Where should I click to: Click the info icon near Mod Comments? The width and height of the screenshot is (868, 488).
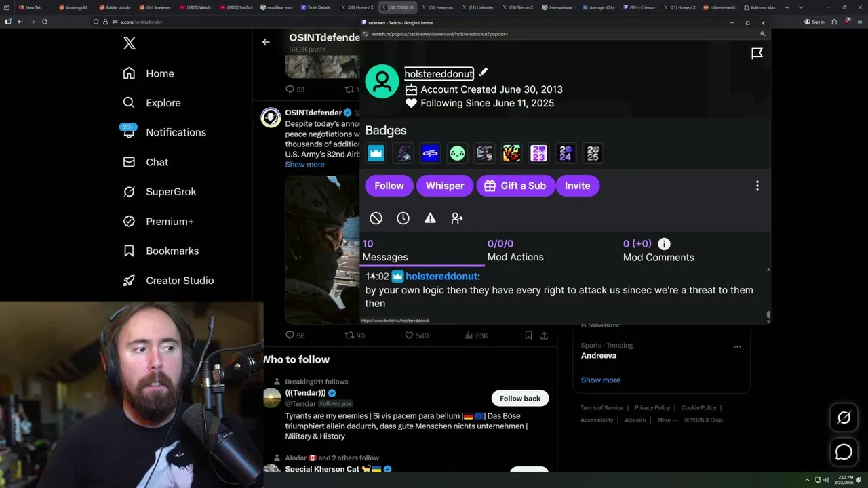664,243
